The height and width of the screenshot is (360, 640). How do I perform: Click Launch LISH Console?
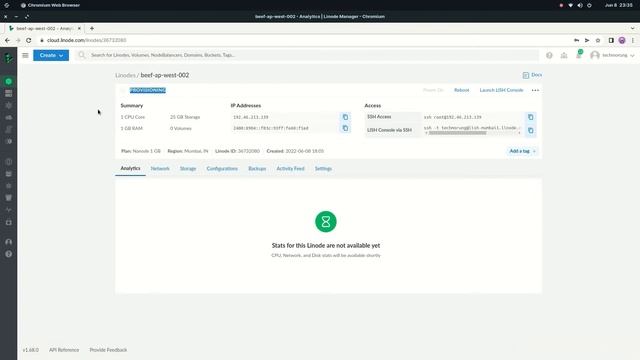point(501,90)
